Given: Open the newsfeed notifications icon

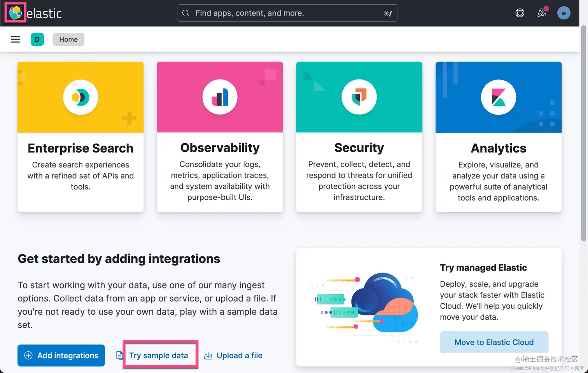Looking at the screenshot, I should [x=542, y=13].
